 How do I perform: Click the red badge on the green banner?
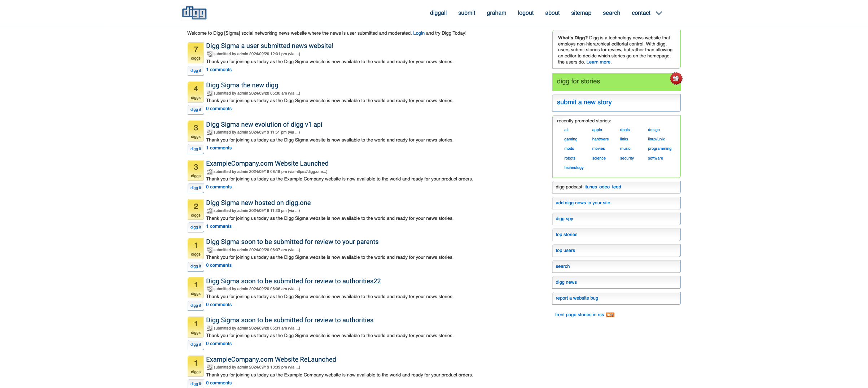coord(676,79)
